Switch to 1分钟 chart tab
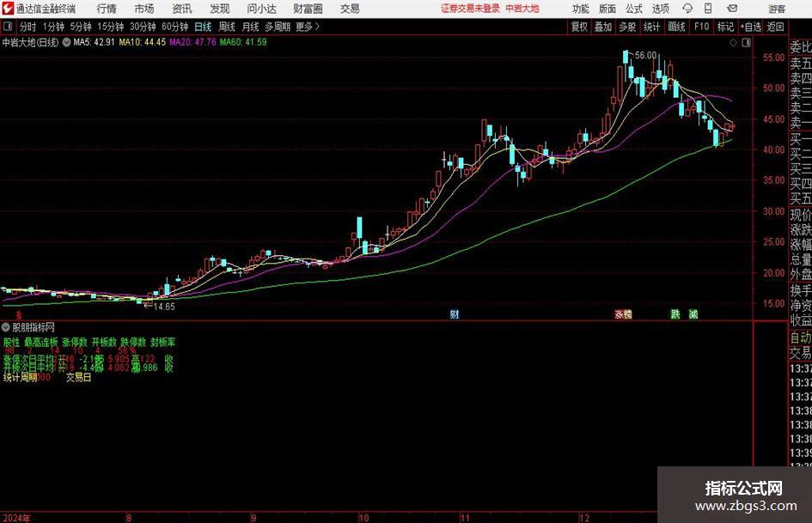812x523 pixels. click(53, 27)
